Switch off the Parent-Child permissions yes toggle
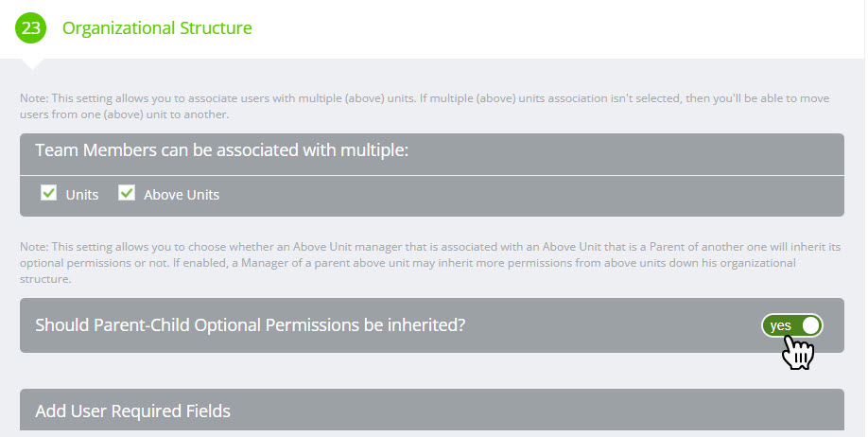The image size is (868, 437). click(792, 325)
